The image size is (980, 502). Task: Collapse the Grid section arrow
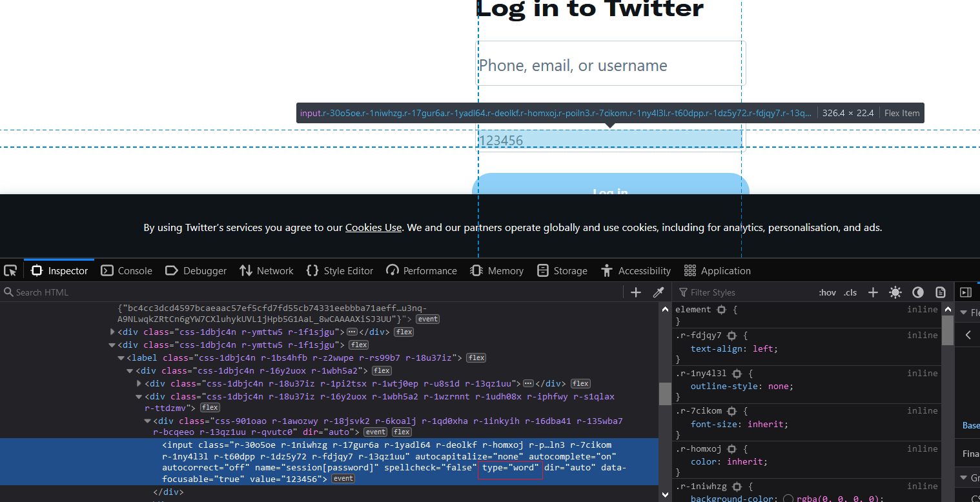(x=963, y=478)
